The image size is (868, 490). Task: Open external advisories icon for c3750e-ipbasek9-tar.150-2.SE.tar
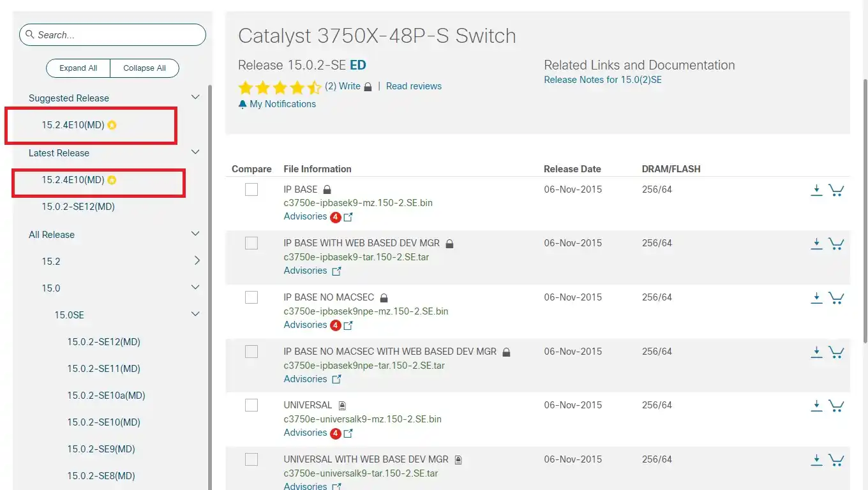coord(336,271)
